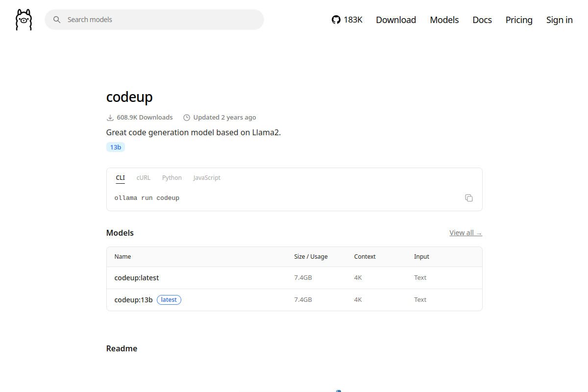Switch to the JavaScript tab
Viewport: 588px width, 392px height.
207,178
